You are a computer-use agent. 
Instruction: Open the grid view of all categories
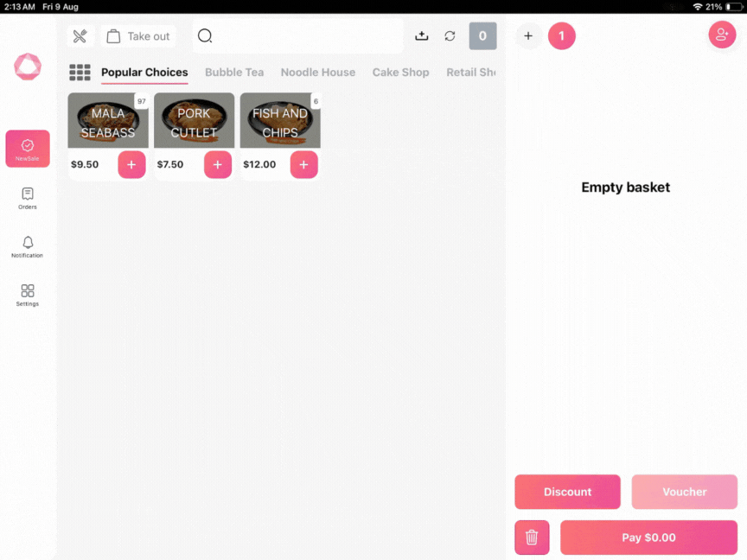[x=80, y=73]
